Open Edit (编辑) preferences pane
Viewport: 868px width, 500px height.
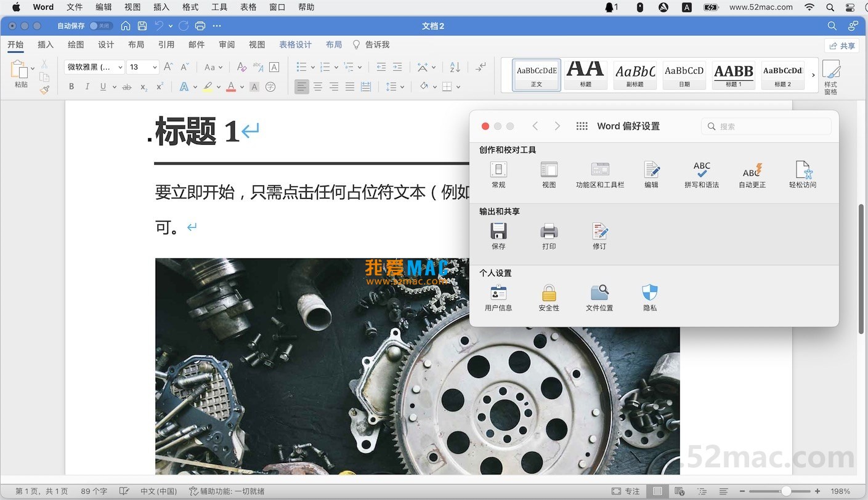651,175
